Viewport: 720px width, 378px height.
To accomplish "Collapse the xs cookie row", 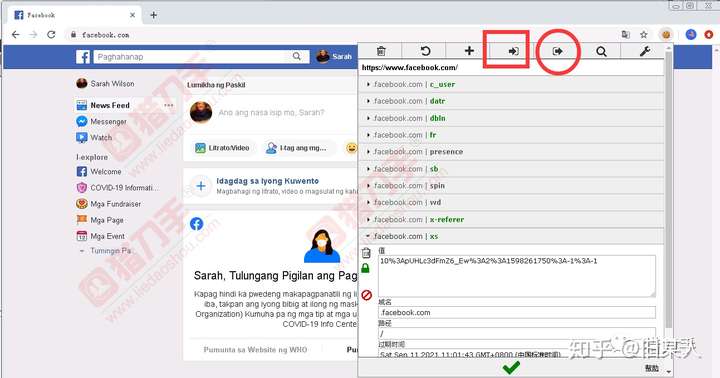I will [512, 236].
